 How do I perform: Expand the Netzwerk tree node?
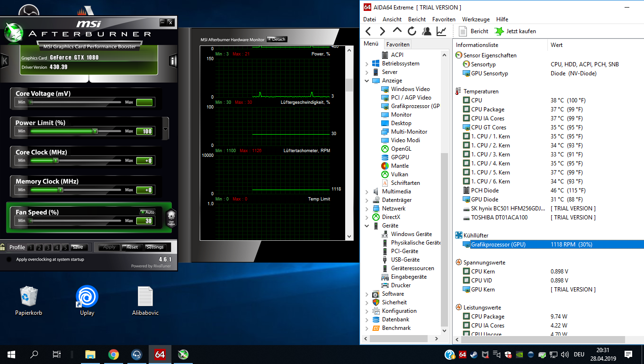click(x=367, y=209)
